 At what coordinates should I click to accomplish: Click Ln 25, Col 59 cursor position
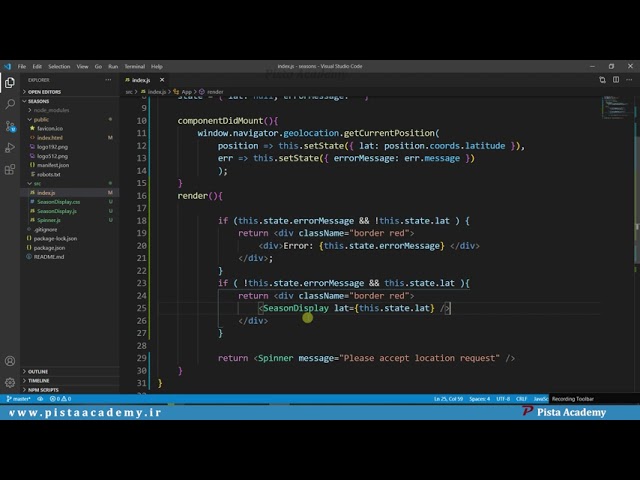click(448, 399)
